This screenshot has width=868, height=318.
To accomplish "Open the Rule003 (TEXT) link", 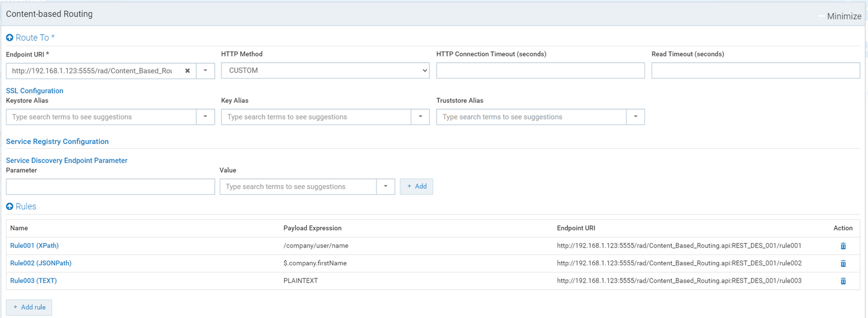I will [33, 281].
